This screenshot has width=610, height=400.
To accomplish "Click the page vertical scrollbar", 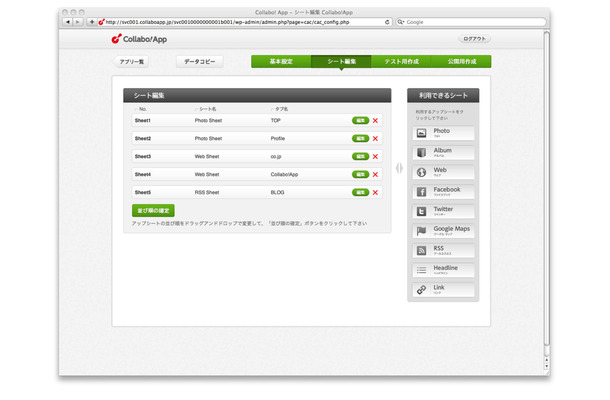I will tap(547, 188).
